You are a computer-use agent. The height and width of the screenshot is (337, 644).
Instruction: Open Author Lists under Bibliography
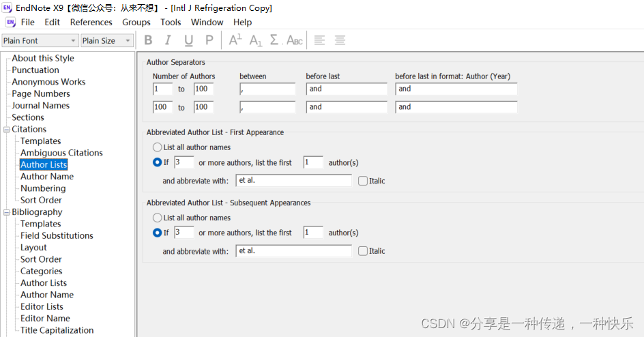[44, 283]
